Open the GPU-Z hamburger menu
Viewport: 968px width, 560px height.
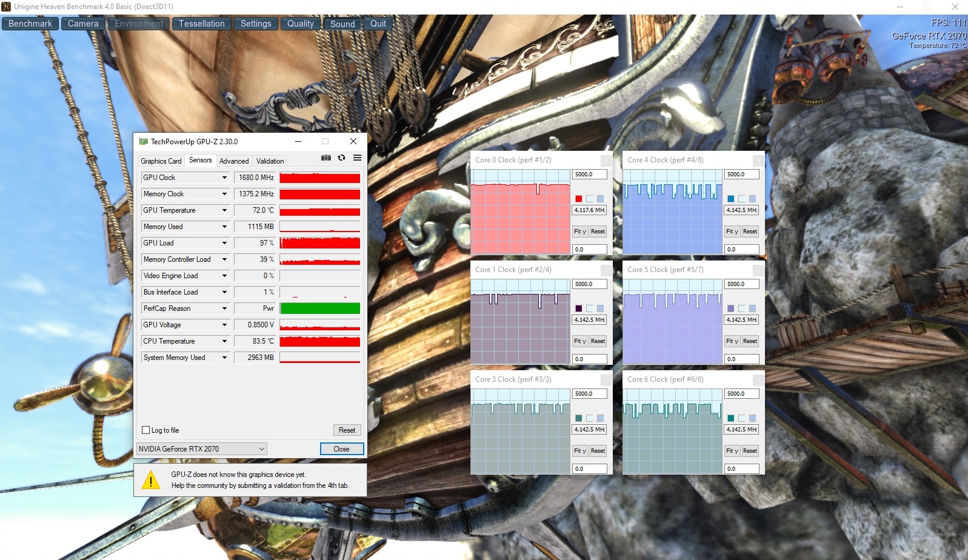point(358,158)
